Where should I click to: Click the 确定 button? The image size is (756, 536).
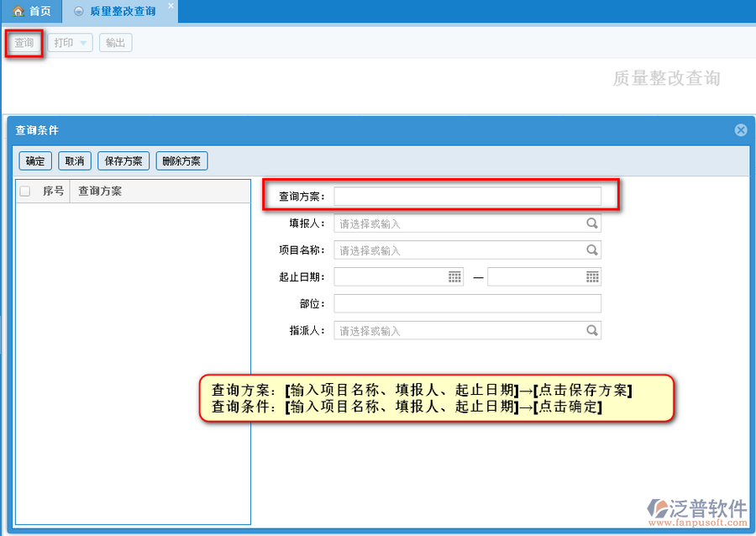pyautogui.click(x=35, y=161)
